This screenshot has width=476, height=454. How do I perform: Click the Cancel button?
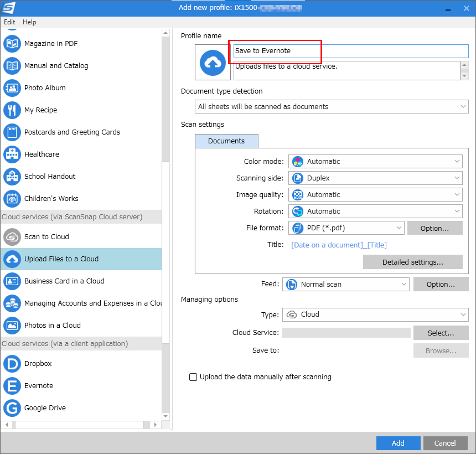pos(445,443)
